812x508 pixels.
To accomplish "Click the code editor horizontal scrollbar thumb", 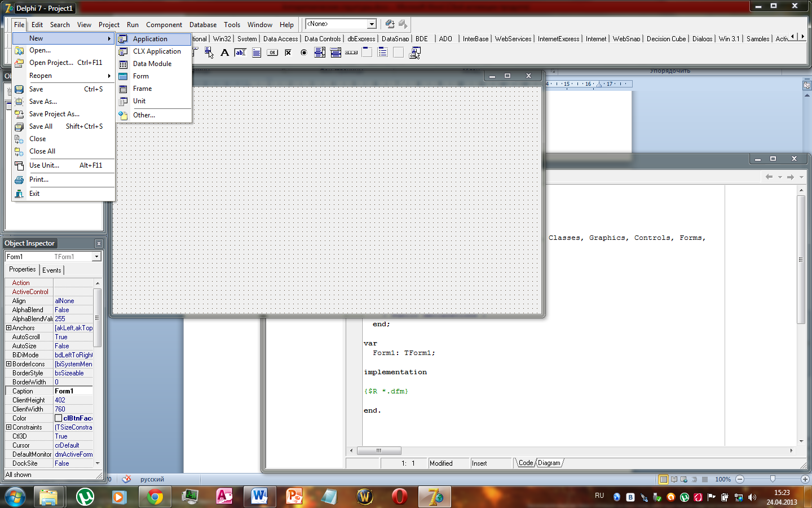I will (x=379, y=450).
